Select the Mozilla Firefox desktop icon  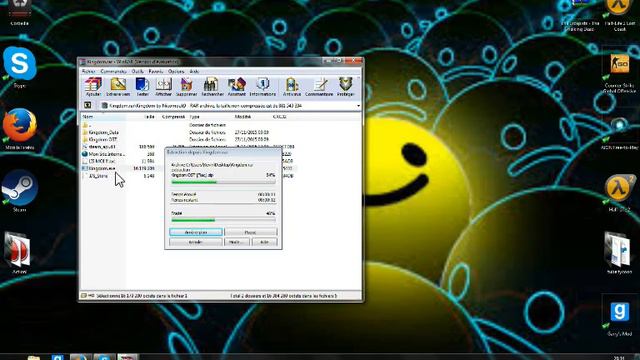point(20,129)
